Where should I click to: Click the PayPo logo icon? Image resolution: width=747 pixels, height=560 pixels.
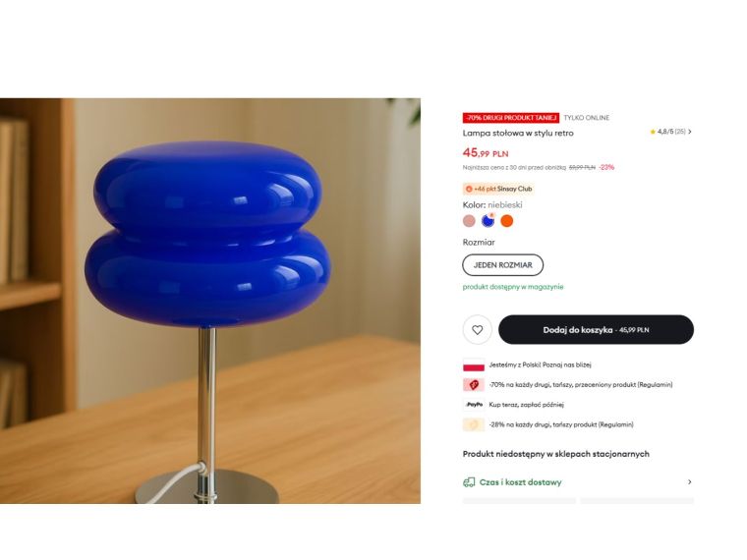(x=474, y=405)
